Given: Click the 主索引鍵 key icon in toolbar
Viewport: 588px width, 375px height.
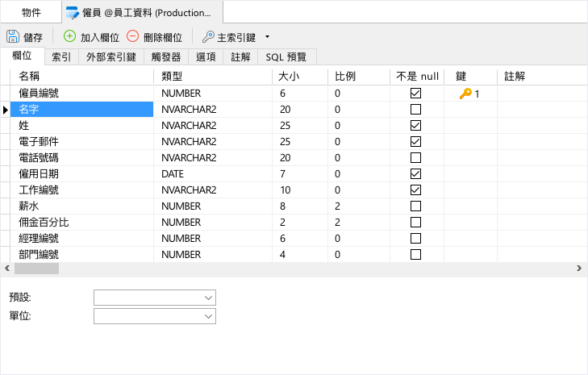Looking at the screenshot, I should click(x=208, y=37).
